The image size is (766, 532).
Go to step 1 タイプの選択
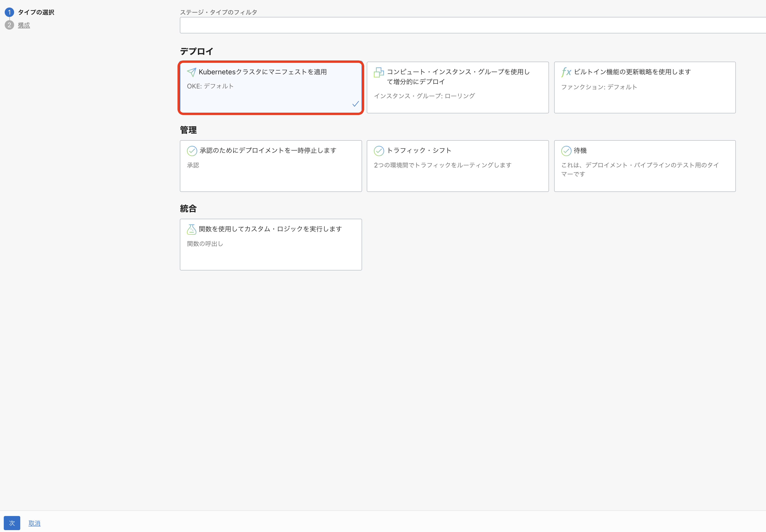tap(36, 12)
